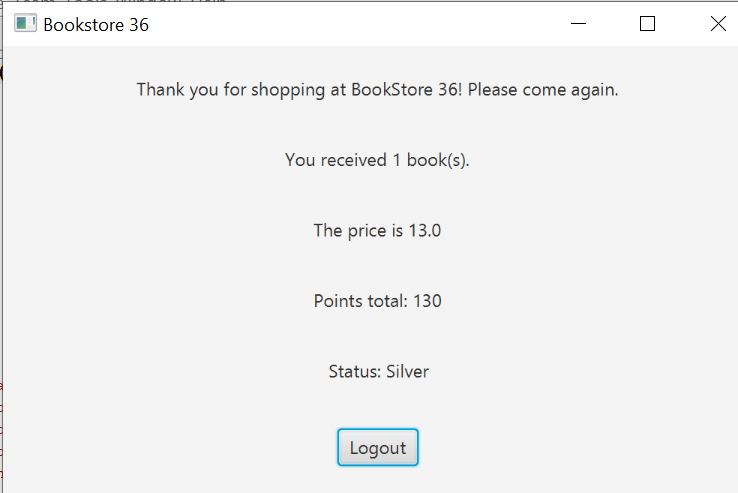Click the thank you message text
The height and width of the screenshot is (493, 738).
pyautogui.click(x=377, y=90)
